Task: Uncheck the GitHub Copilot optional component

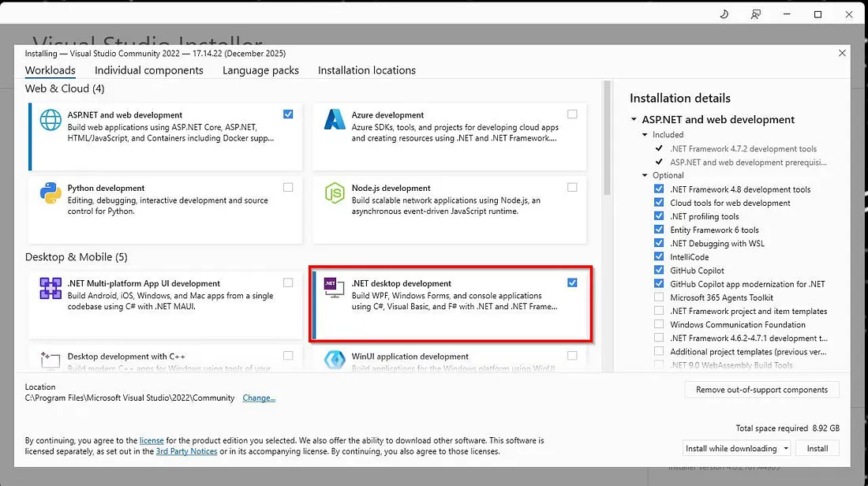Action: pos(659,270)
